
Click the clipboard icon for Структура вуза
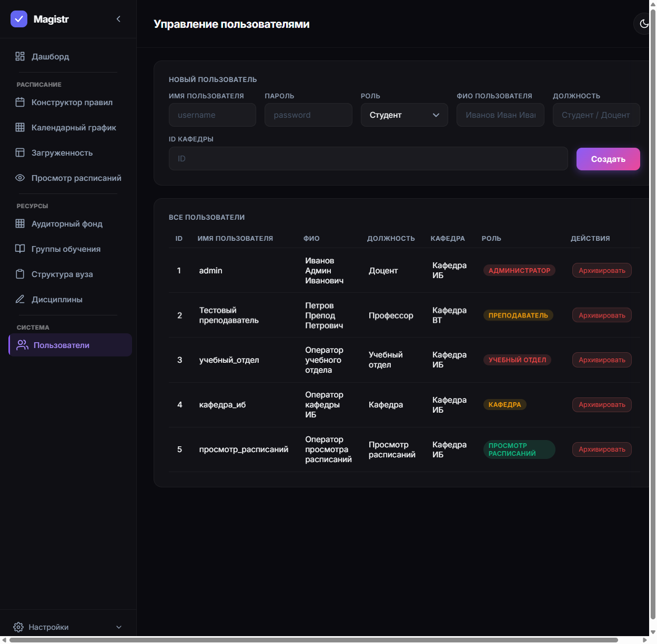click(x=20, y=274)
